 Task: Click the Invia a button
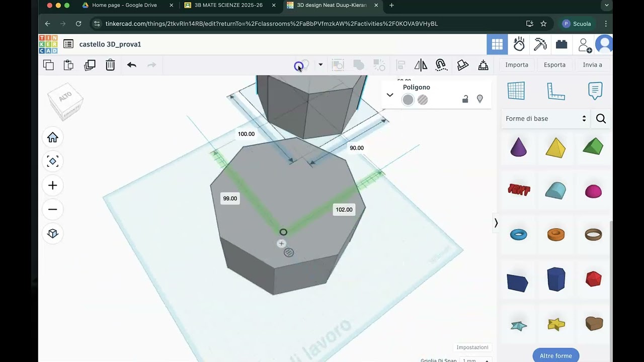pos(592,65)
